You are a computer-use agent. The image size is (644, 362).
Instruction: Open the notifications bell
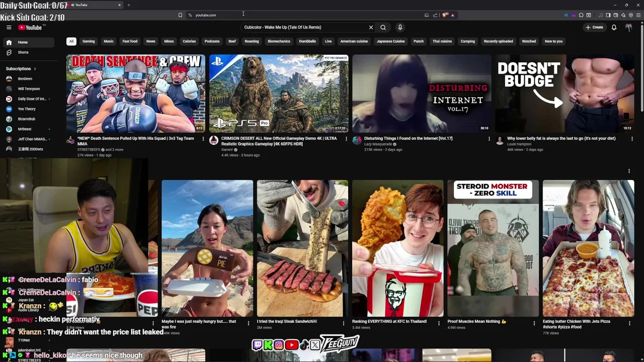(x=614, y=27)
